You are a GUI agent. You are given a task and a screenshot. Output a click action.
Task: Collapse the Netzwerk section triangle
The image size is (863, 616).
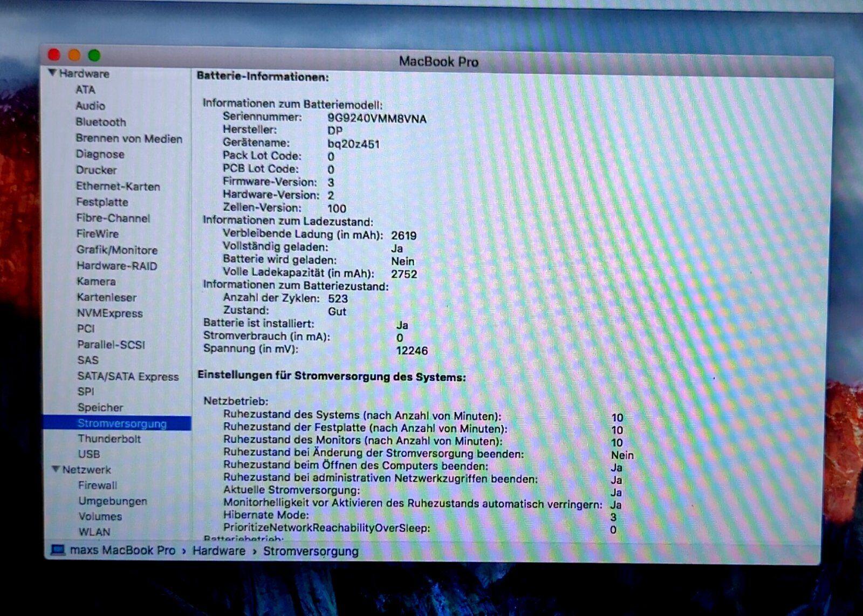pos(56,469)
